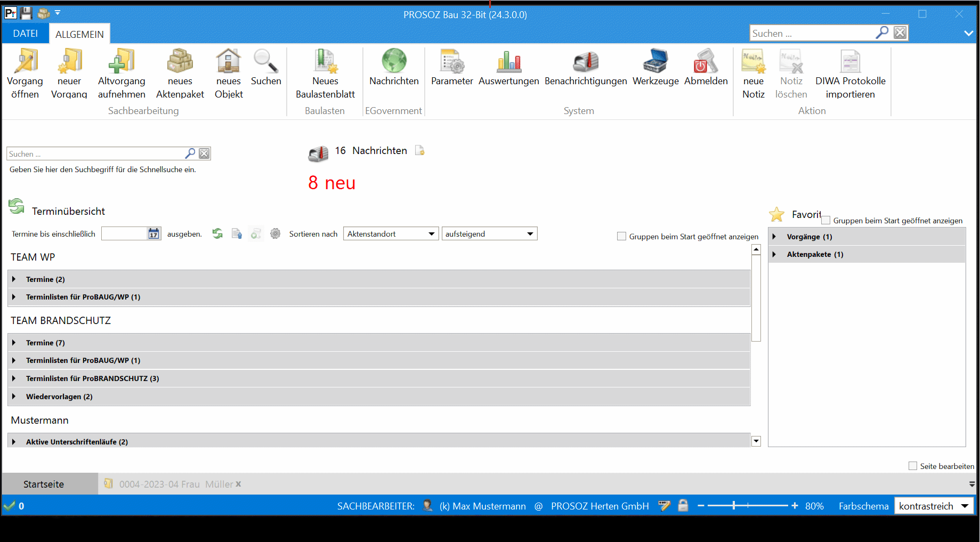Click the refresh icon next to ausgeben

click(x=217, y=233)
